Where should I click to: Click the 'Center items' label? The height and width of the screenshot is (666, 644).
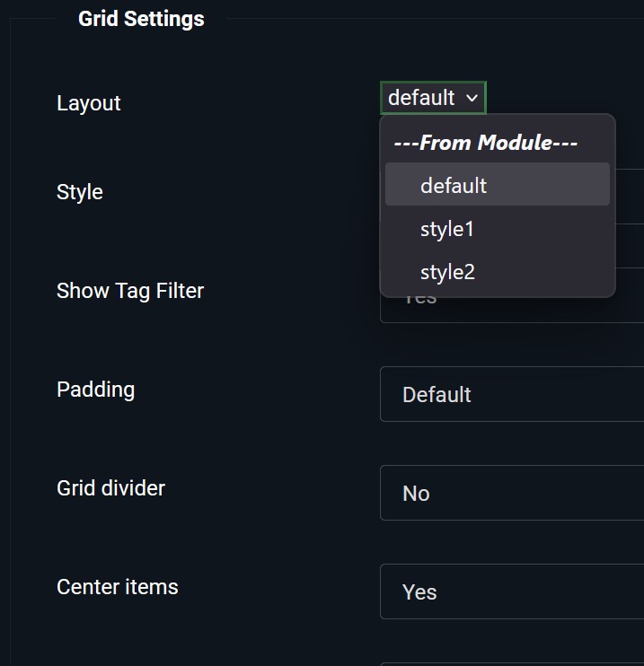117,587
